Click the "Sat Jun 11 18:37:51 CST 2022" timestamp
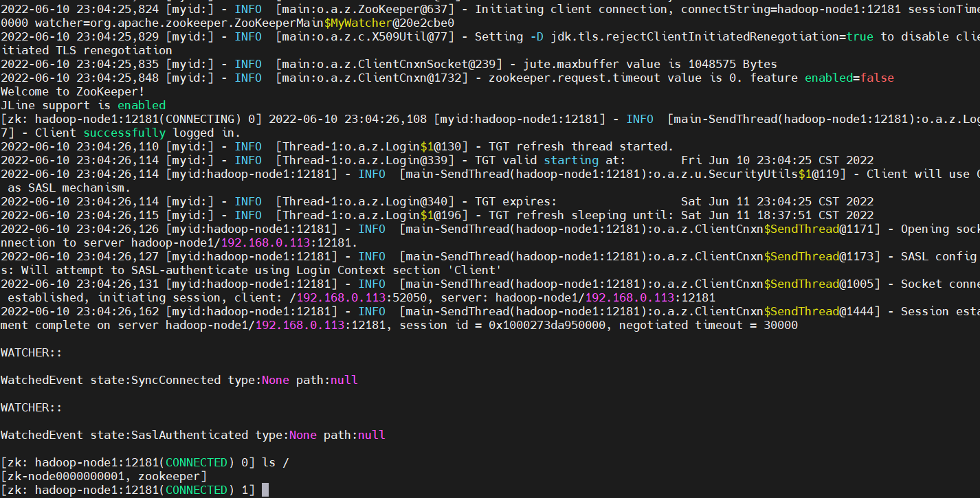The width and height of the screenshot is (980, 498). tap(777, 215)
